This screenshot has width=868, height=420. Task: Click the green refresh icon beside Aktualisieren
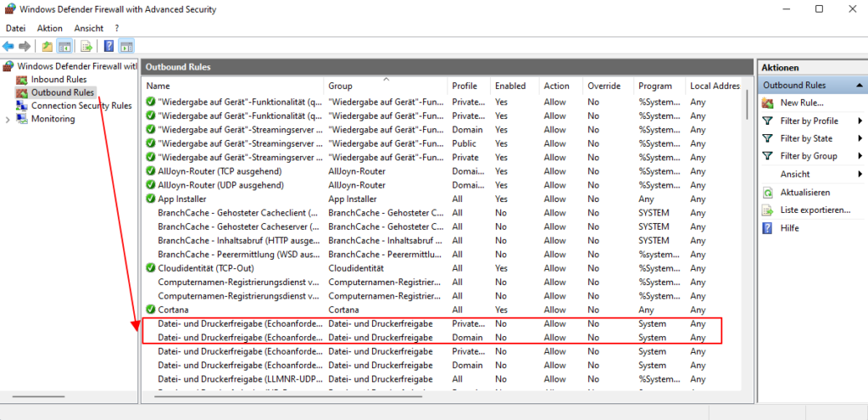pyautogui.click(x=767, y=193)
